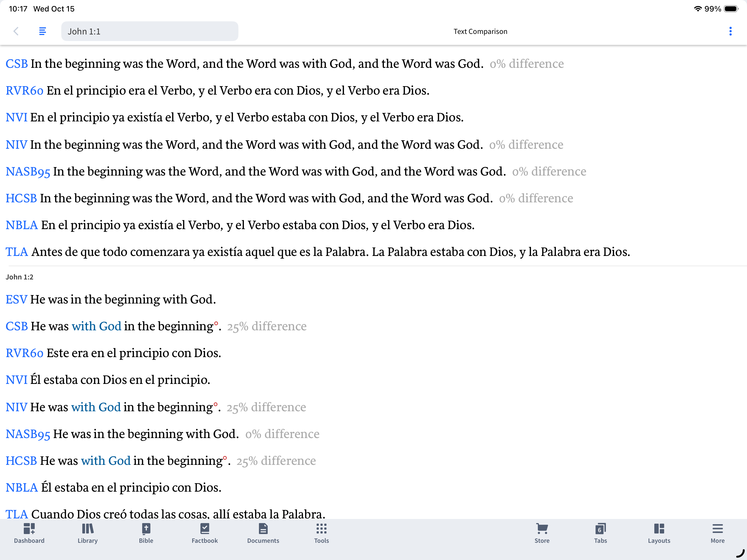Image resolution: width=747 pixels, height=560 pixels.
Task: Open the table of contents icon
Action: pos(42,31)
